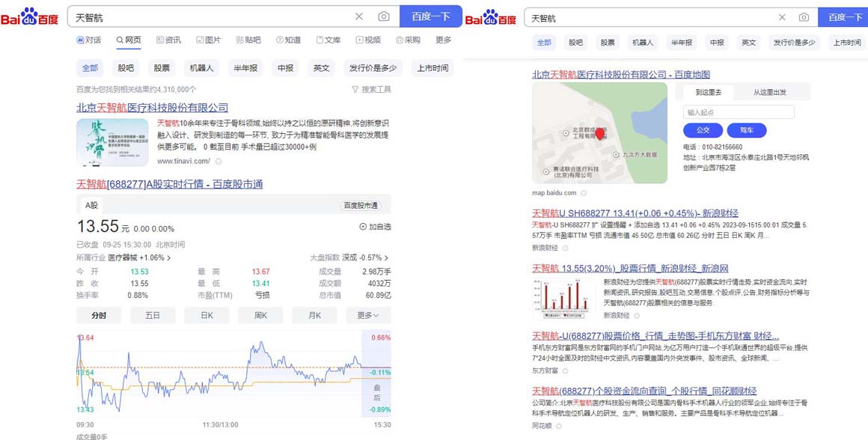Viewport: 868px width, 440px height.
Task: Select the 日K chart tab
Action: [207, 315]
